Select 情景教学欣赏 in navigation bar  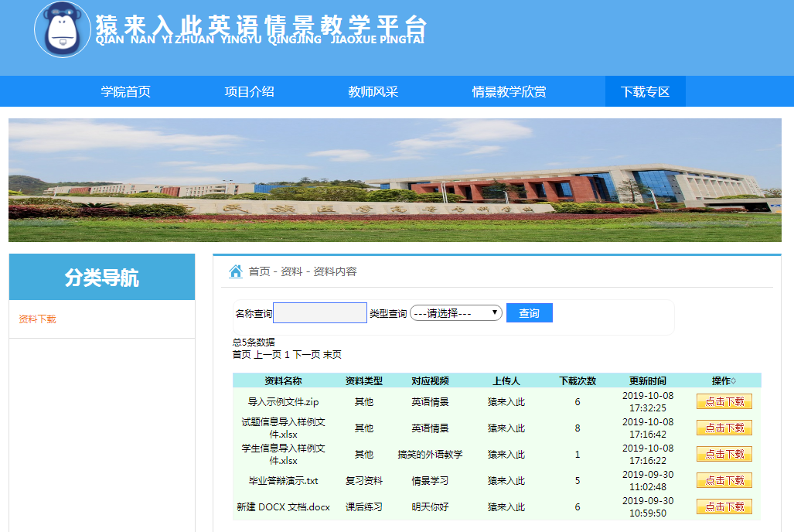coord(509,91)
